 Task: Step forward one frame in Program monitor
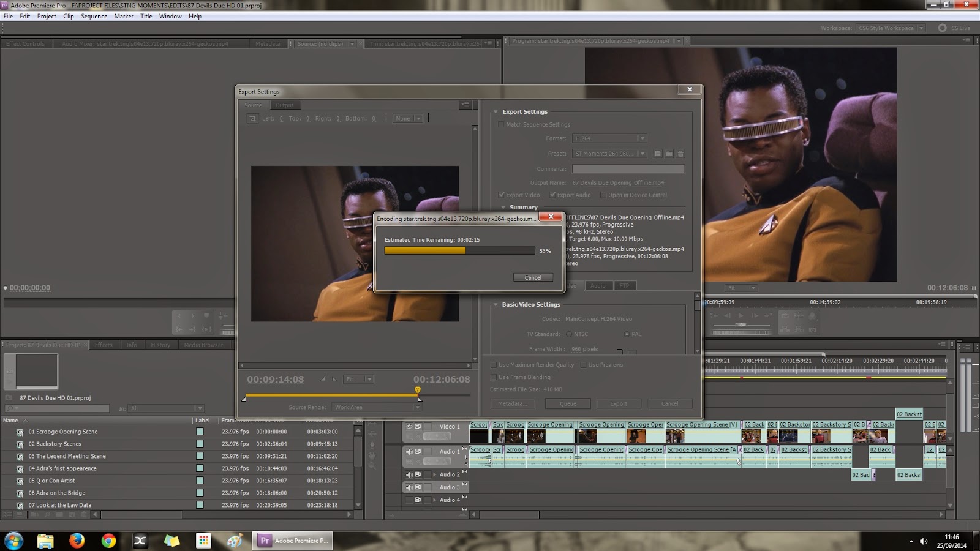coord(755,316)
